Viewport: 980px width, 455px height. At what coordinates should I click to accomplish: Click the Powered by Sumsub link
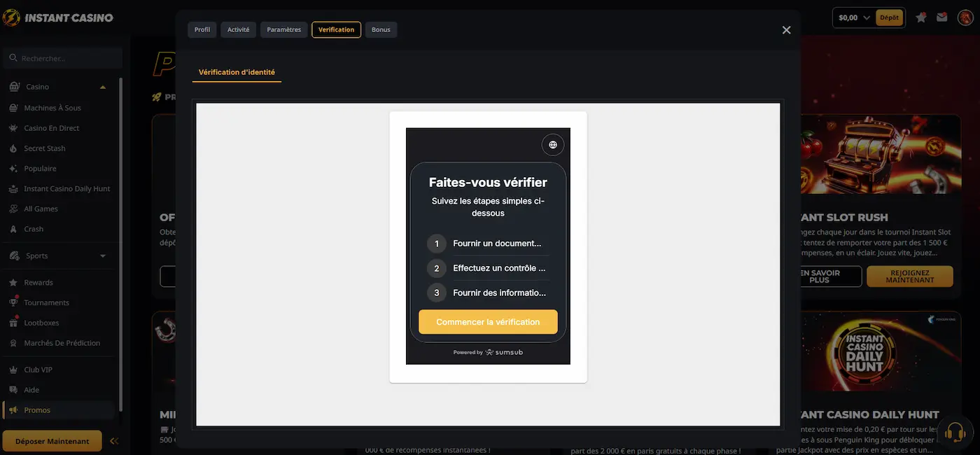pyautogui.click(x=488, y=352)
